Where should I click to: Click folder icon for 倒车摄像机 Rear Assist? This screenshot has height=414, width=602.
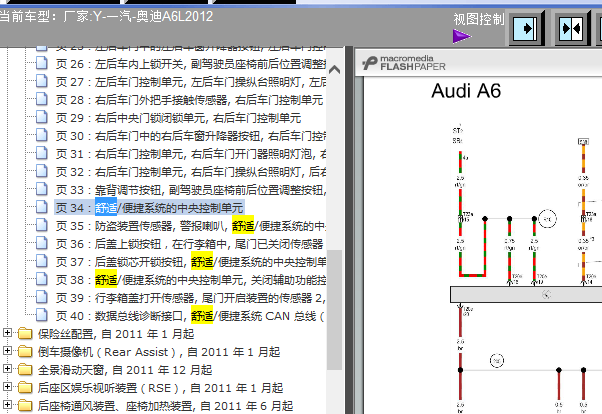tap(25, 351)
